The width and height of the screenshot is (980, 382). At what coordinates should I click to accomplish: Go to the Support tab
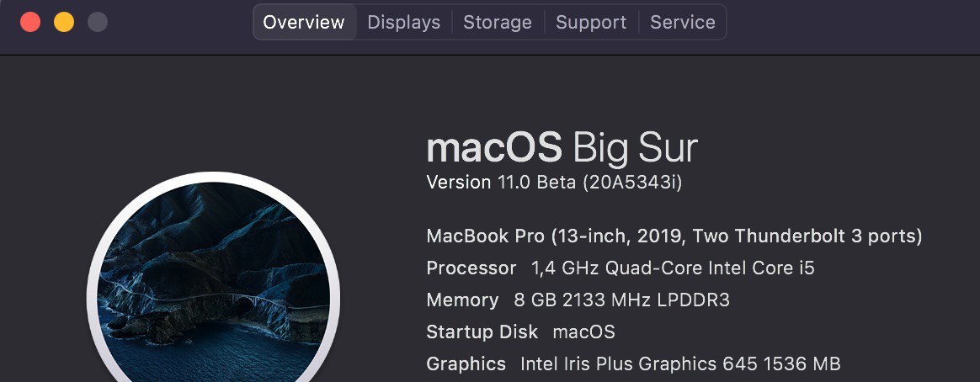[591, 22]
